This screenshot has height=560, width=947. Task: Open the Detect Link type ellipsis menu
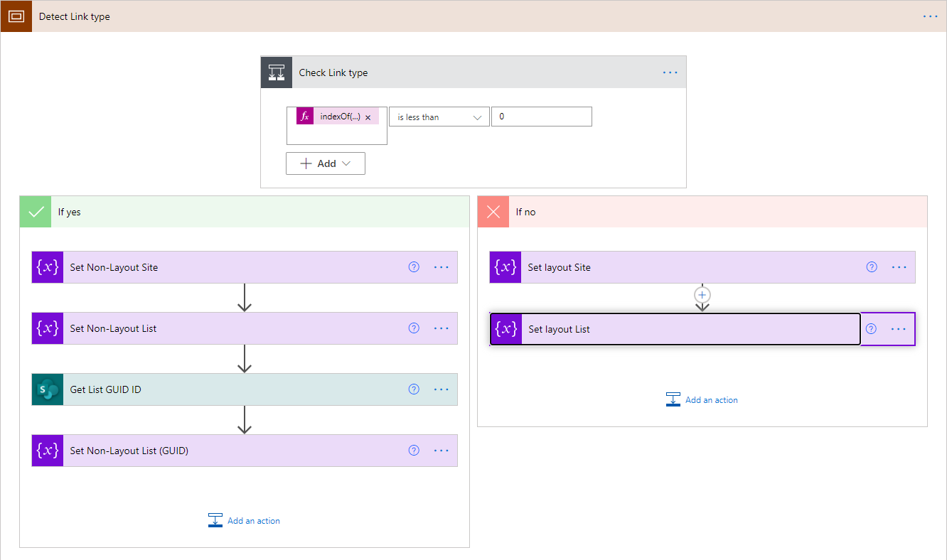click(930, 16)
